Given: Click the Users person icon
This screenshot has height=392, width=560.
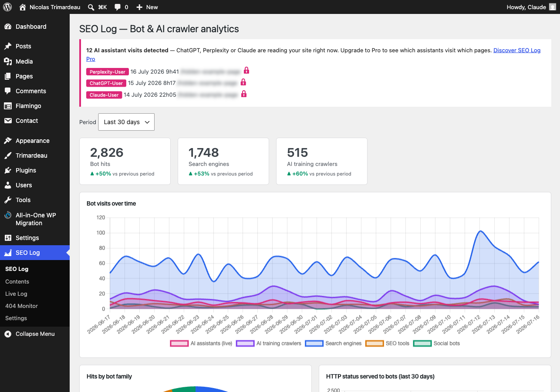Looking at the screenshot, I should coord(8,185).
